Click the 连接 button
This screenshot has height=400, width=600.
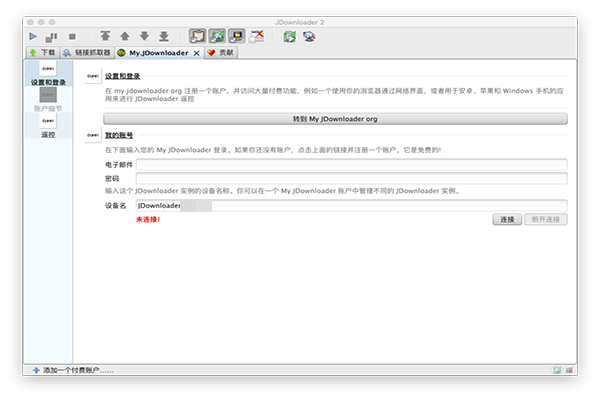tap(507, 219)
